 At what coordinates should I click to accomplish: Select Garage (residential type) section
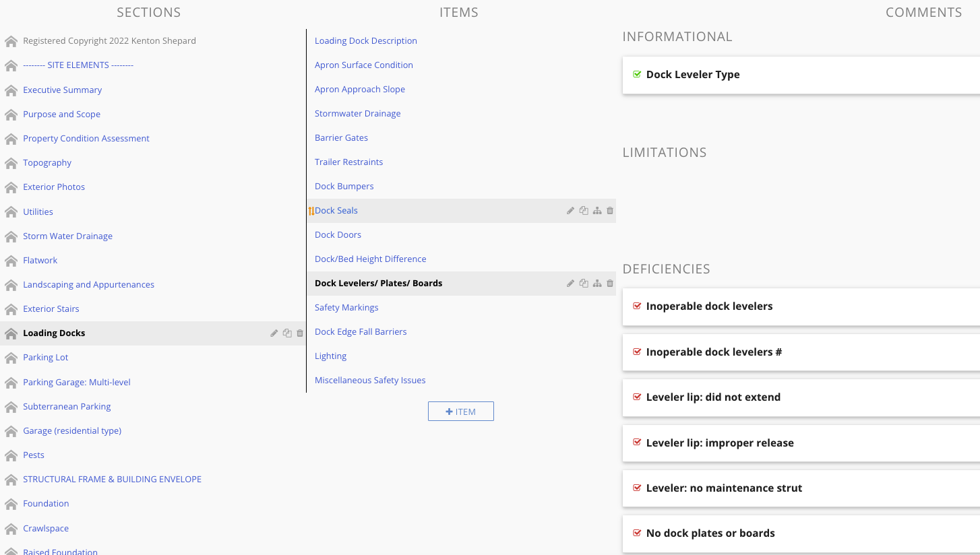[72, 431]
